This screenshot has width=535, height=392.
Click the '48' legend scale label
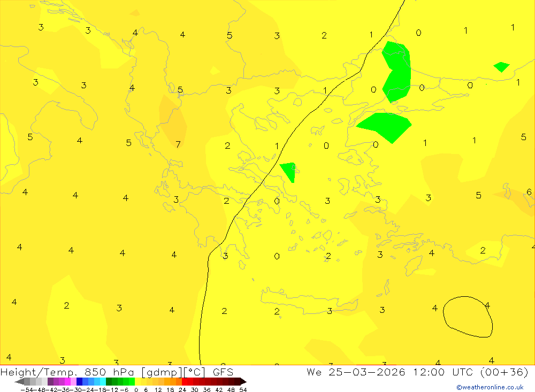231,390
